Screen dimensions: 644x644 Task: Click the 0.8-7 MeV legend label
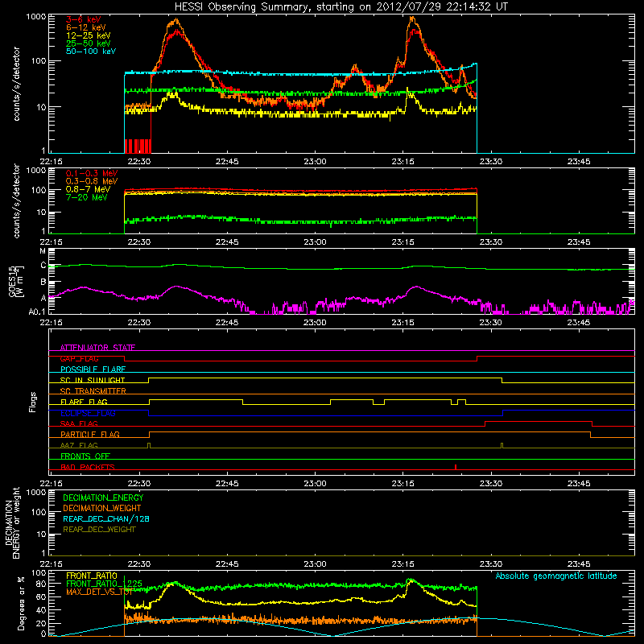point(88,189)
